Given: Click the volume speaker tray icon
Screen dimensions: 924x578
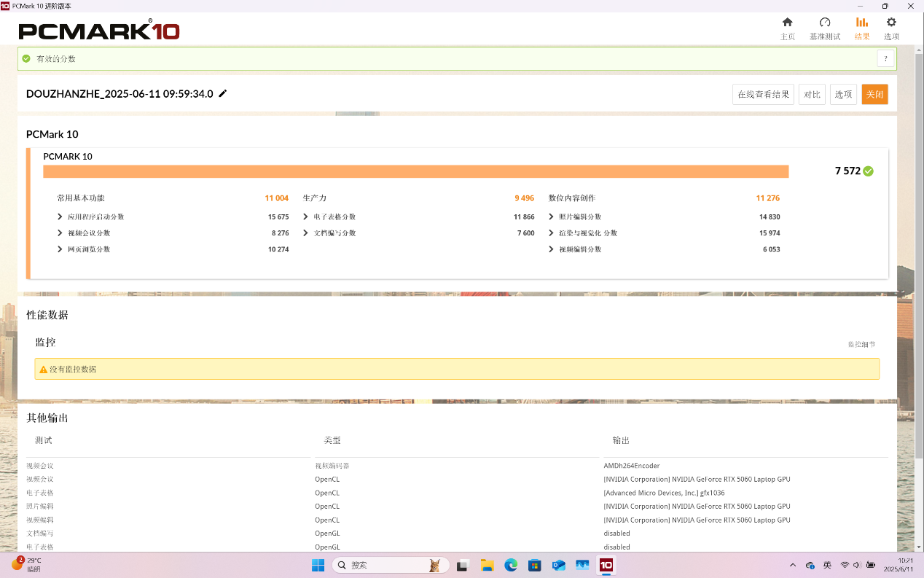Looking at the screenshot, I should tap(857, 565).
